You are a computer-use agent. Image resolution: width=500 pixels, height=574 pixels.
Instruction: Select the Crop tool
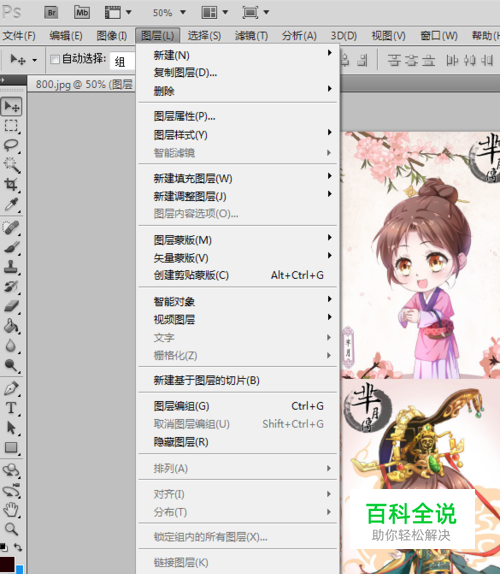coord(11,184)
